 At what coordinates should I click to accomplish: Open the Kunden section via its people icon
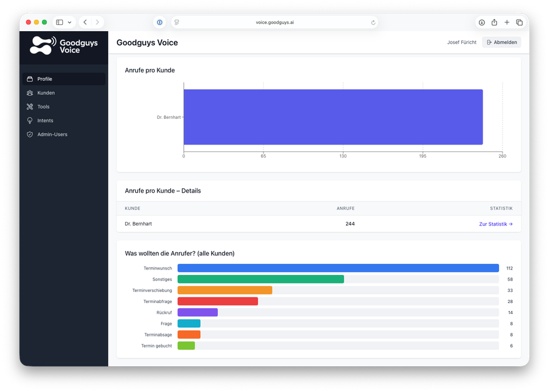click(x=29, y=93)
